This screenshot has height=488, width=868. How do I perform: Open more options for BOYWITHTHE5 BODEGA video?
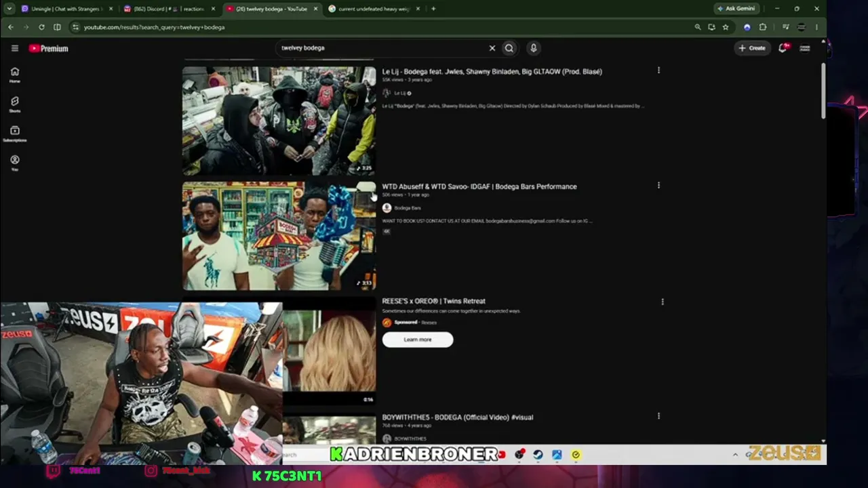[x=658, y=415]
